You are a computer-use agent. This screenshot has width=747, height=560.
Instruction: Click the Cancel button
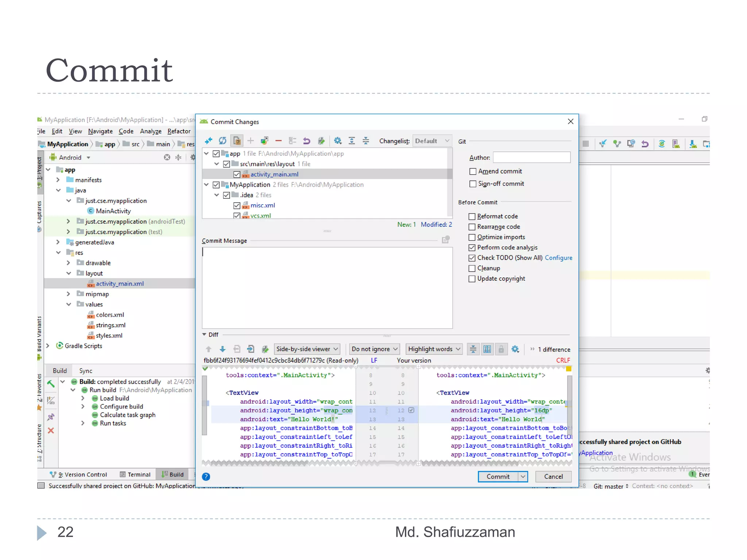553,477
